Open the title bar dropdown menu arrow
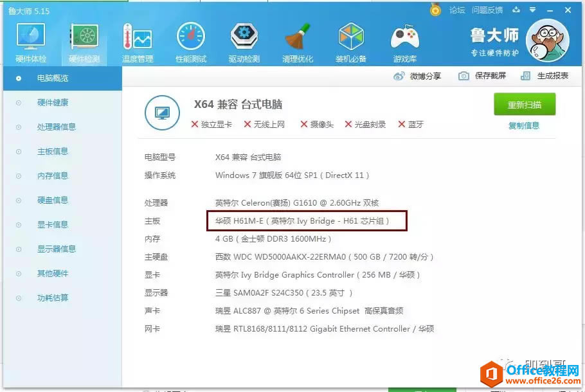 (x=532, y=10)
